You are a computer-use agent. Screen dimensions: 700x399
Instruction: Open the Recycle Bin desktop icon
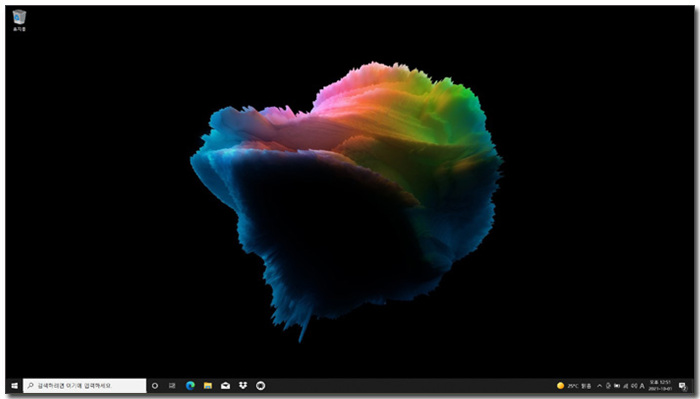point(19,20)
